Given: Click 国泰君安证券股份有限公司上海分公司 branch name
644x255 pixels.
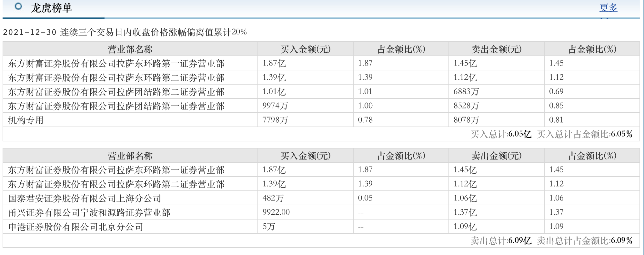Looking at the screenshot, I should (85, 198).
